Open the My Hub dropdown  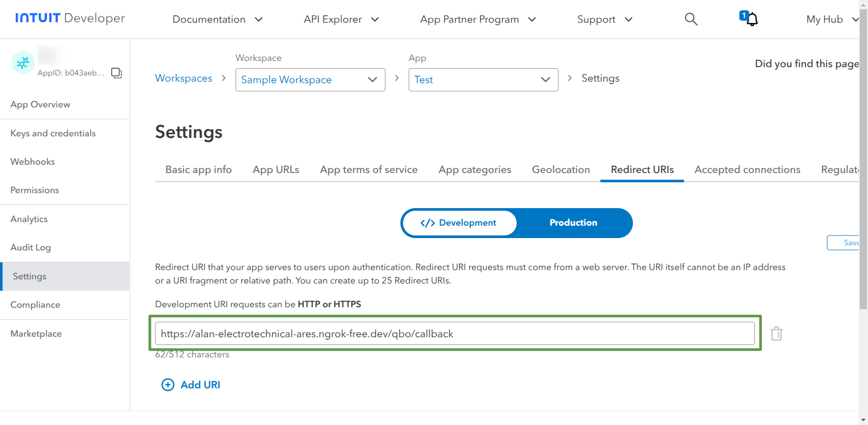(832, 19)
